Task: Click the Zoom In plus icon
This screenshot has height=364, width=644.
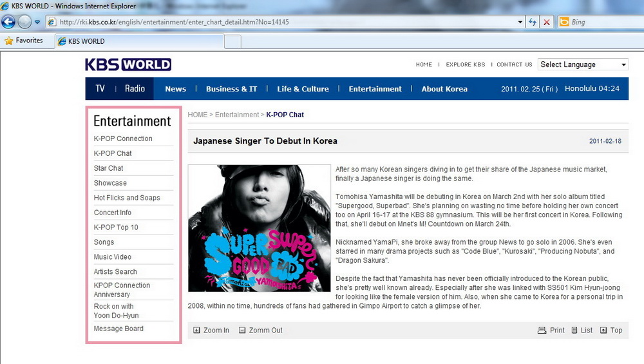Action: (196, 330)
